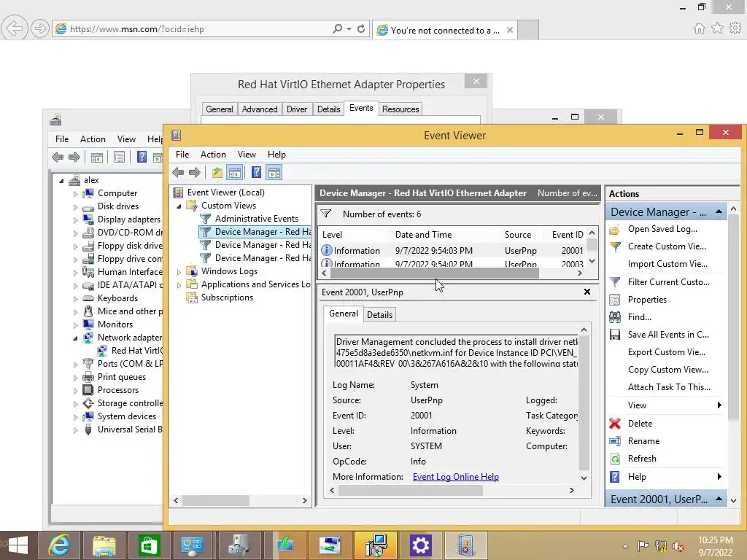Expand Display adapters in Device Manager
Screen dimensions: 747x560
tap(75, 220)
